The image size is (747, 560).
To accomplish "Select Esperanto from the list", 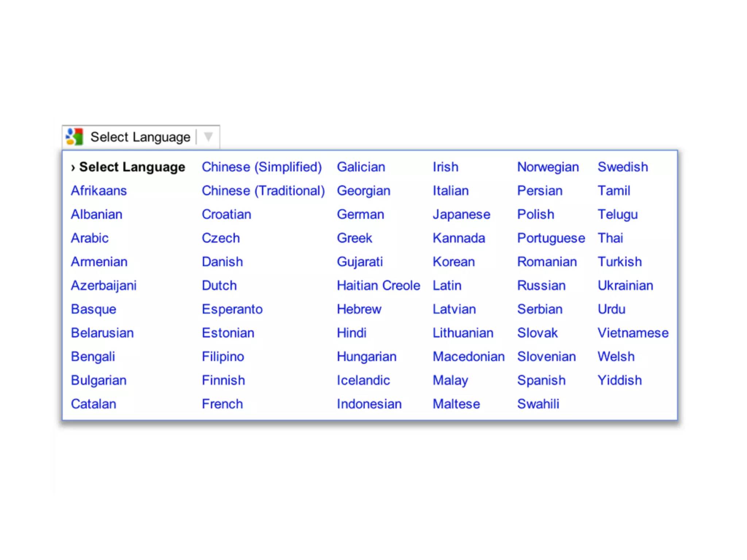I will coord(232,309).
